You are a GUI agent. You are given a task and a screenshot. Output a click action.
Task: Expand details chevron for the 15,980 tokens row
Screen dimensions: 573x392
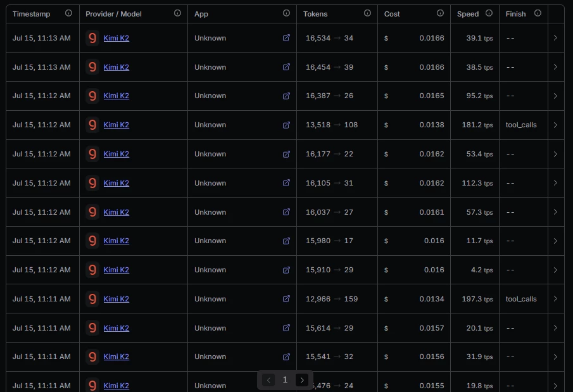(x=555, y=241)
